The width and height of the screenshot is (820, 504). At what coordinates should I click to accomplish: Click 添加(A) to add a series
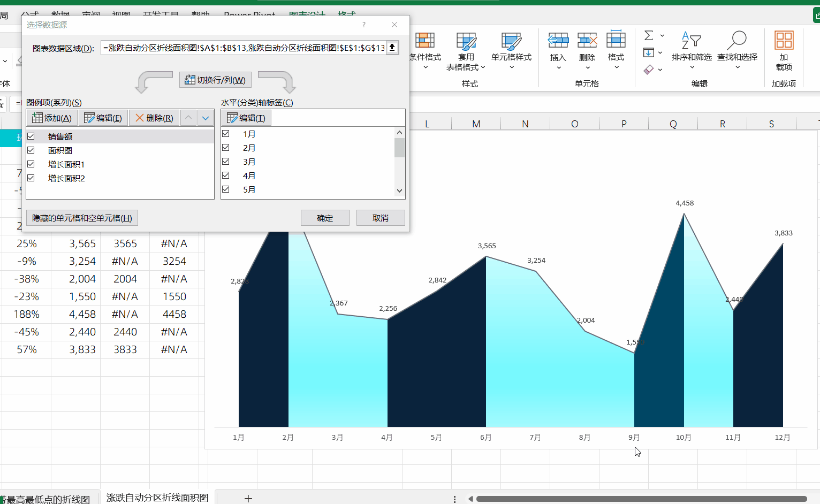(x=52, y=118)
